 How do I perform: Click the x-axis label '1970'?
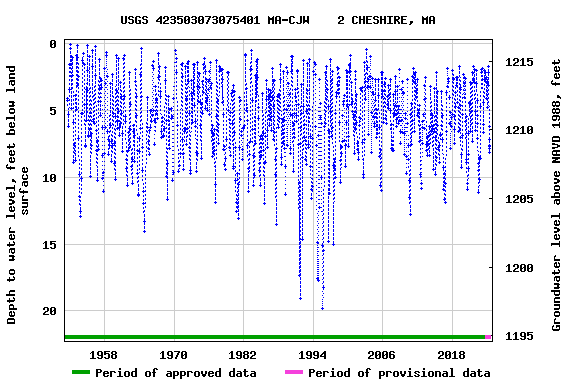click(173, 355)
